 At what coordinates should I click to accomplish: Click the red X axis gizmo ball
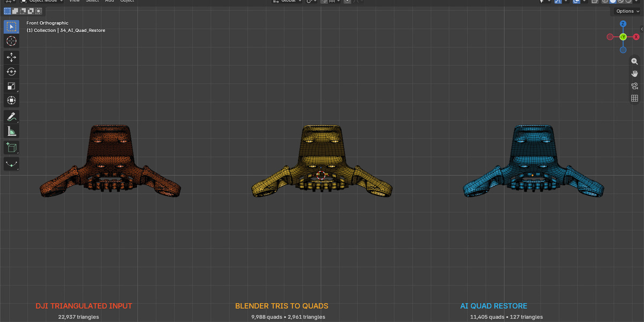pos(636,37)
